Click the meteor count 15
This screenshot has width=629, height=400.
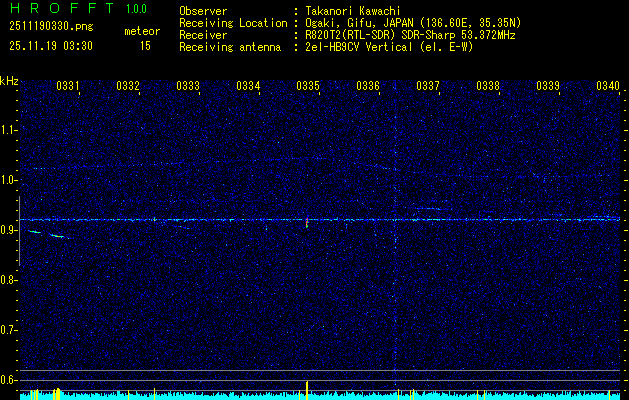145,46
